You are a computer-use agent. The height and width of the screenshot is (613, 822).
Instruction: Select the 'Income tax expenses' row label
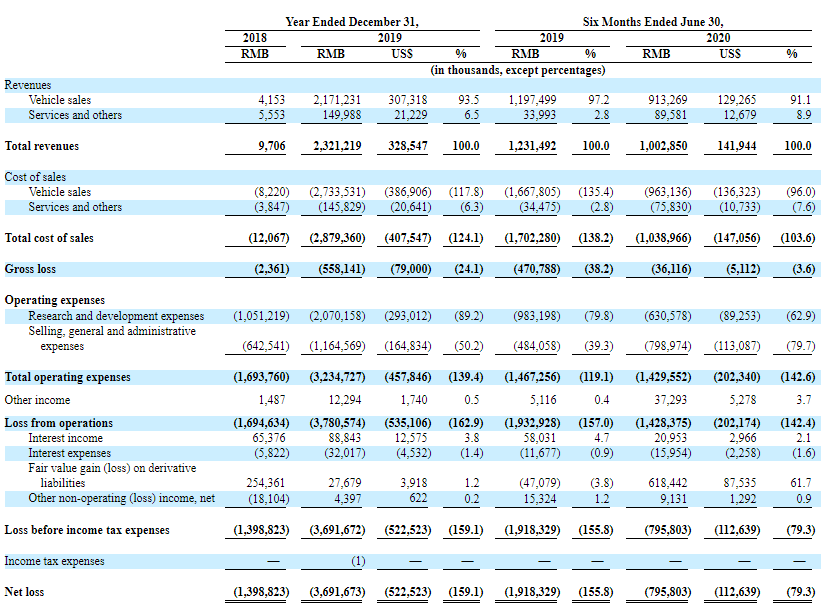(x=54, y=561)
